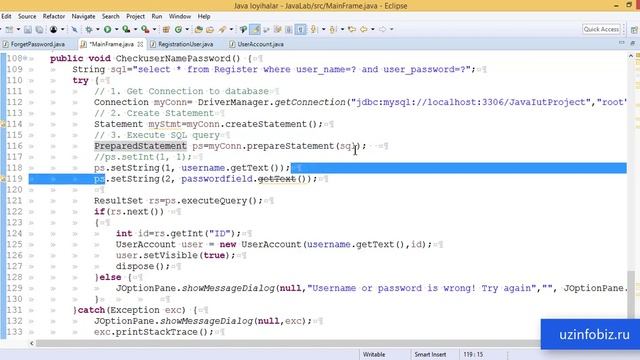Viewport: 640px width, 360px height.
Task: Open the Source menu
Action: [x=27, y=16]
